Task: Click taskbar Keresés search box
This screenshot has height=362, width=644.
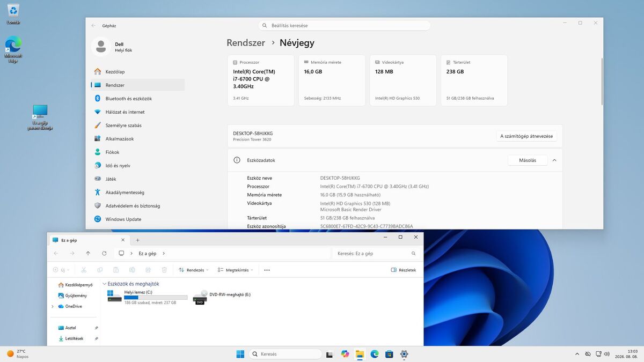Action: (286, 354)
